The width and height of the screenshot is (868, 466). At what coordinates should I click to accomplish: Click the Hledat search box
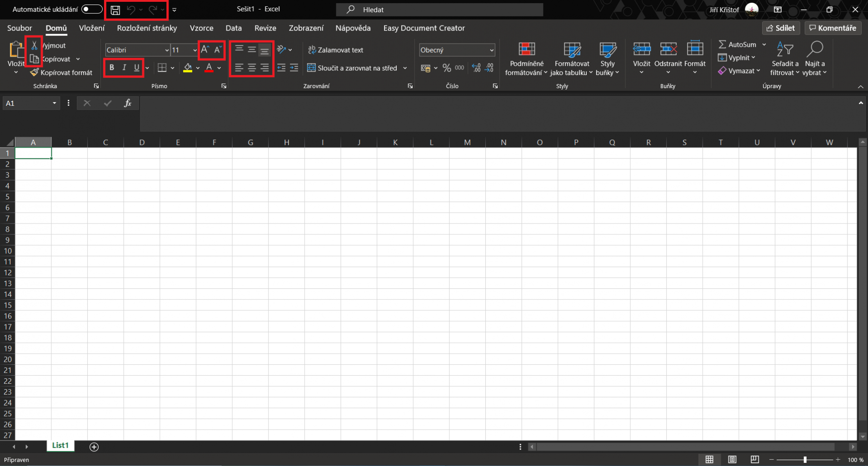tap(439, 10)
